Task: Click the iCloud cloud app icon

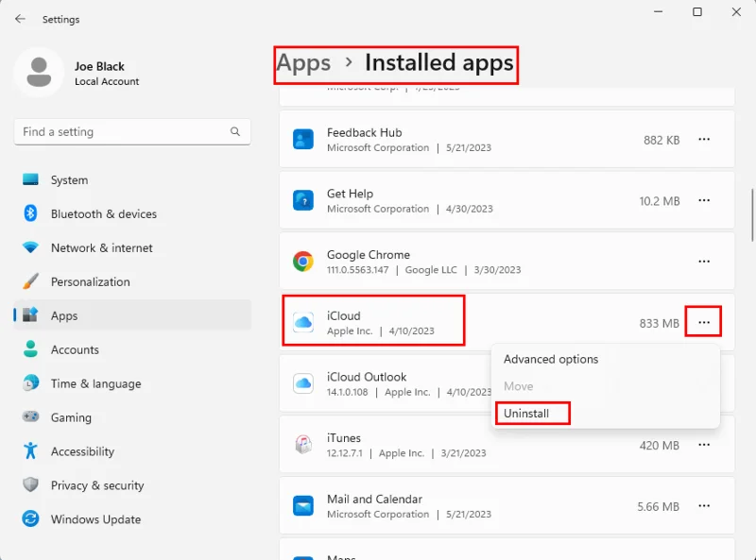Action: [x=303, y=322]
